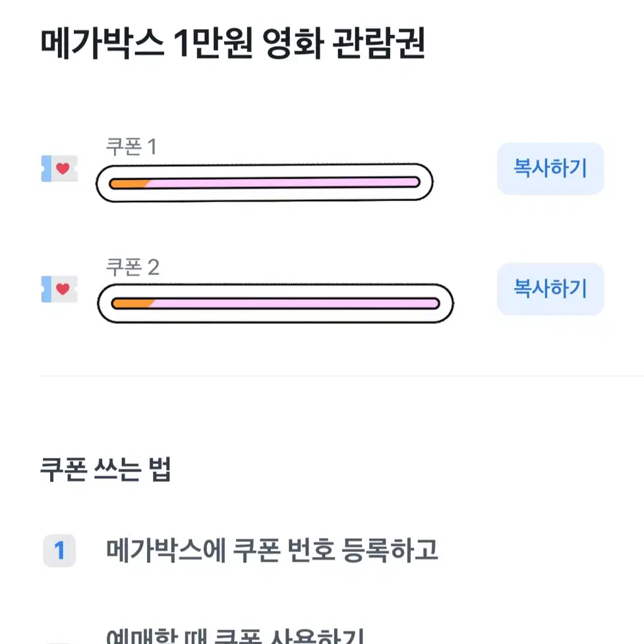This screenshot has height=644, width=644.
Task: Tap the red heart on the first ticket
Action: click(63, 168)
